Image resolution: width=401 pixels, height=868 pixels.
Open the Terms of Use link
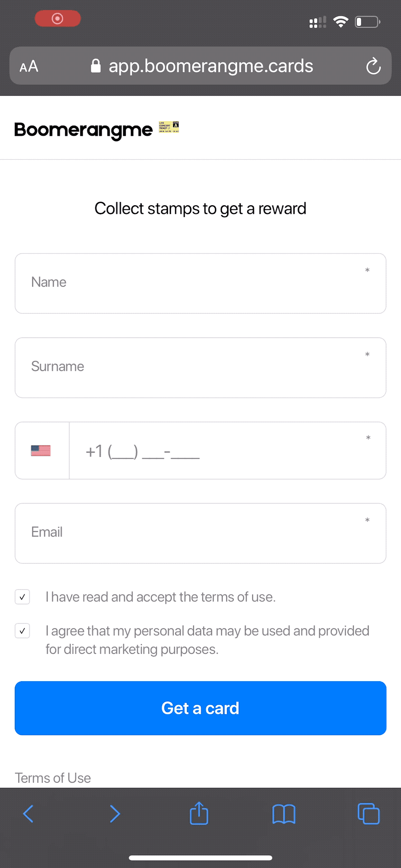point(53,778)
